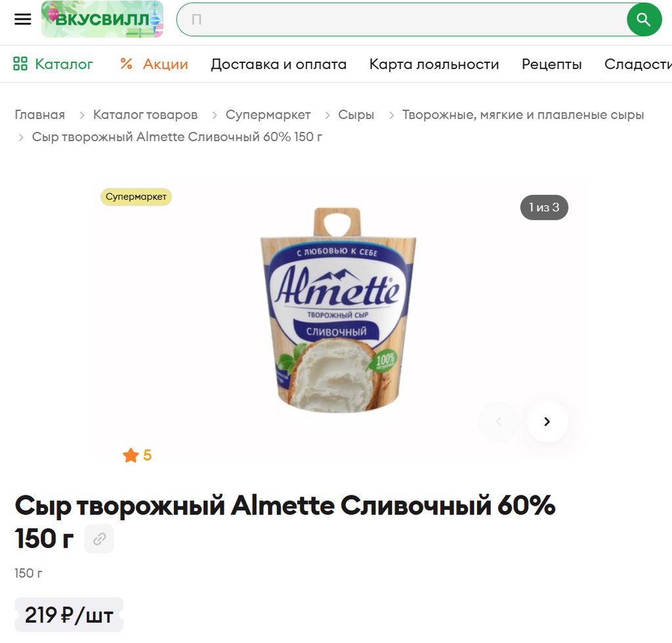Click inside the search input field
Image resolution: width=672 pixels, height=643 pixels.
pos(402,19)
